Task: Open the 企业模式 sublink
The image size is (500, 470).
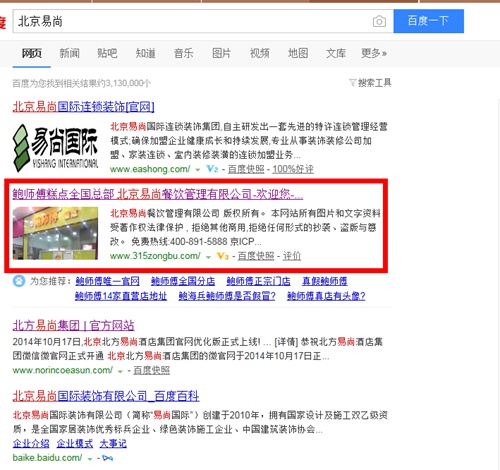Action: tap(75, 444)
